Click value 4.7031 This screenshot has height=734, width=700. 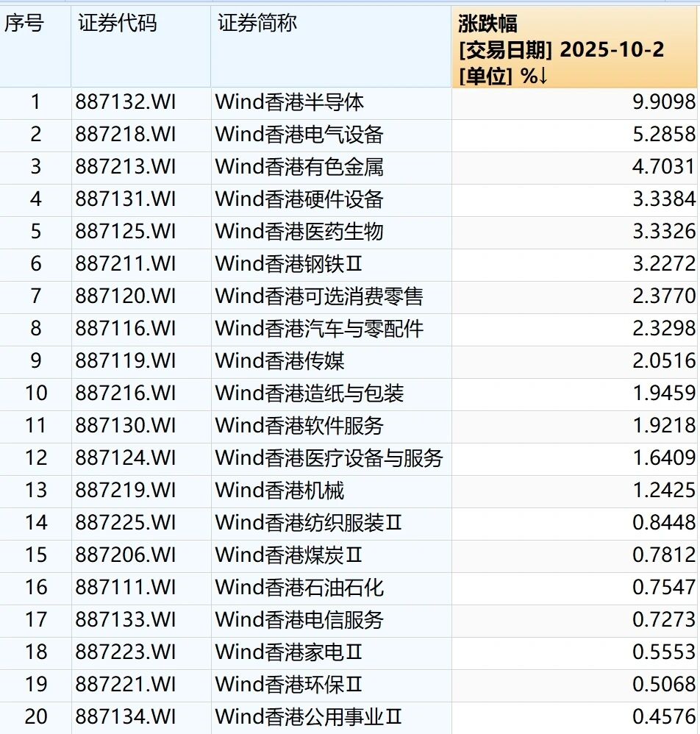pos(664,167)
